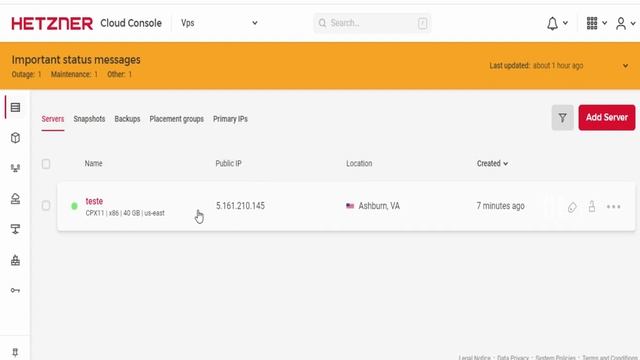
Task: Click the lock icon for teste server
Action: coord(592,206)
